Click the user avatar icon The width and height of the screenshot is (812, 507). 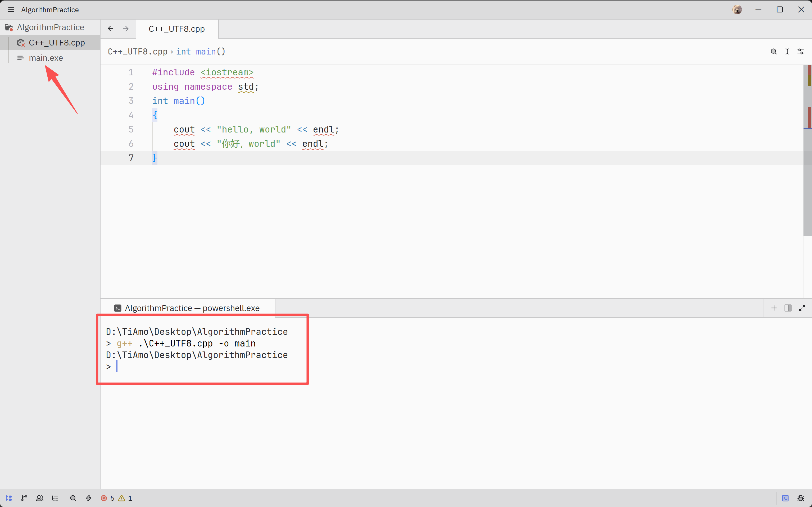[x=737, y=10]
